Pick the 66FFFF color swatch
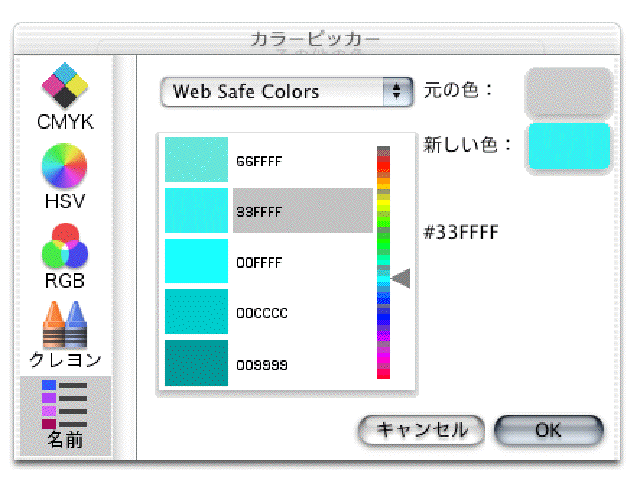Image resolution: width=640 pixels, height=483 pixels. 196,160
